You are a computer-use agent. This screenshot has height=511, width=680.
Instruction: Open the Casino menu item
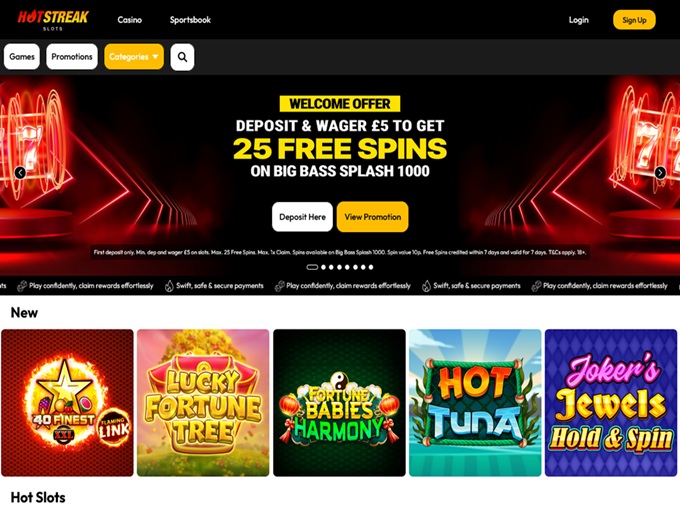pyautogui.click(x=130, y=20)
